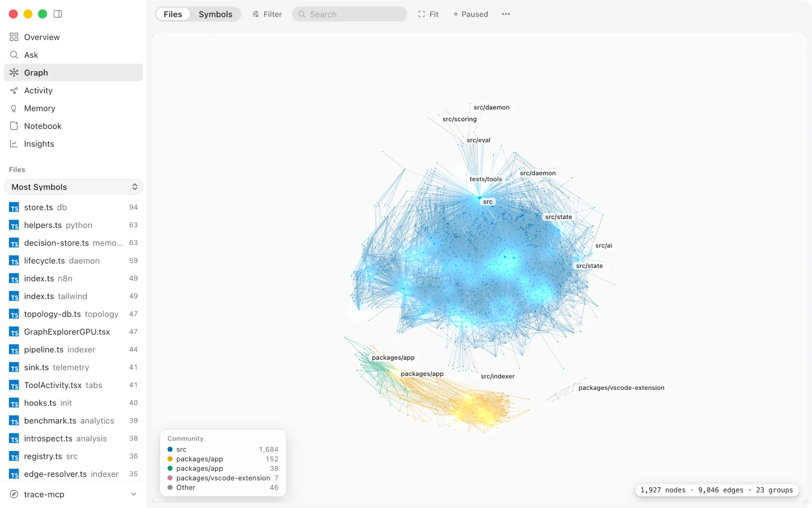Click the nodes and edges stats badge
Image resolution: width=812 pixels, height=508 pixels.
point(716,490)
